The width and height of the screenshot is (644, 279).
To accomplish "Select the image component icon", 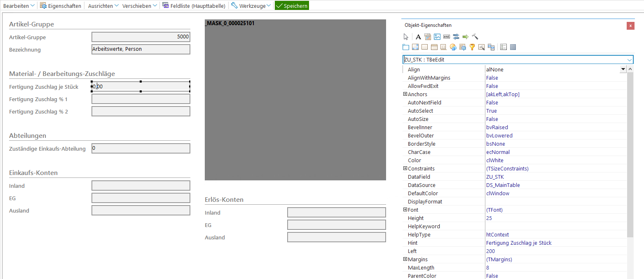I will (x=437, y=37).
